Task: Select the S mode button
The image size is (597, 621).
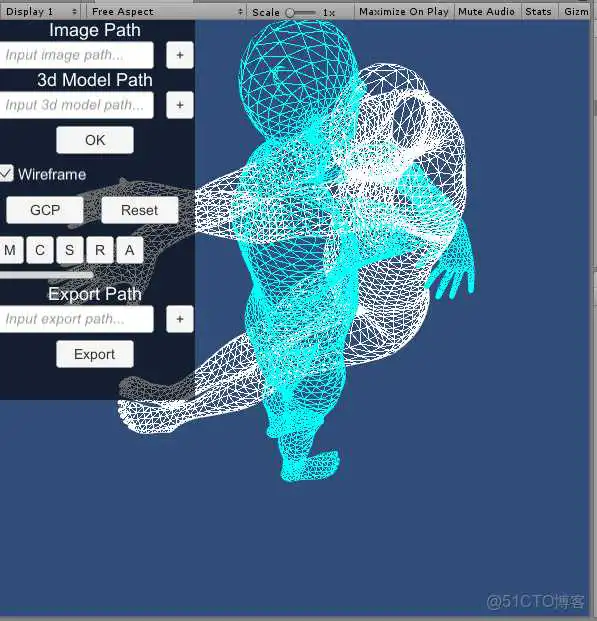Action: [x=70, y=250]
